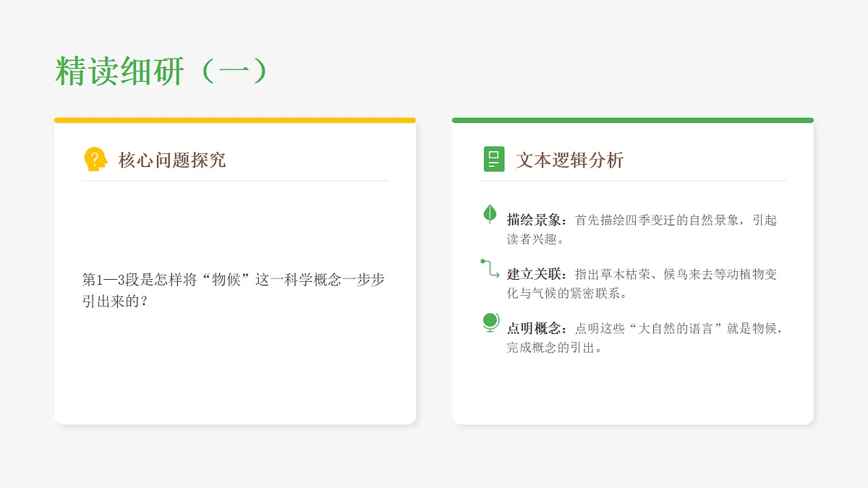Select the question text about 物候
This screenshot has width=868, height=488.
point(233,290)
